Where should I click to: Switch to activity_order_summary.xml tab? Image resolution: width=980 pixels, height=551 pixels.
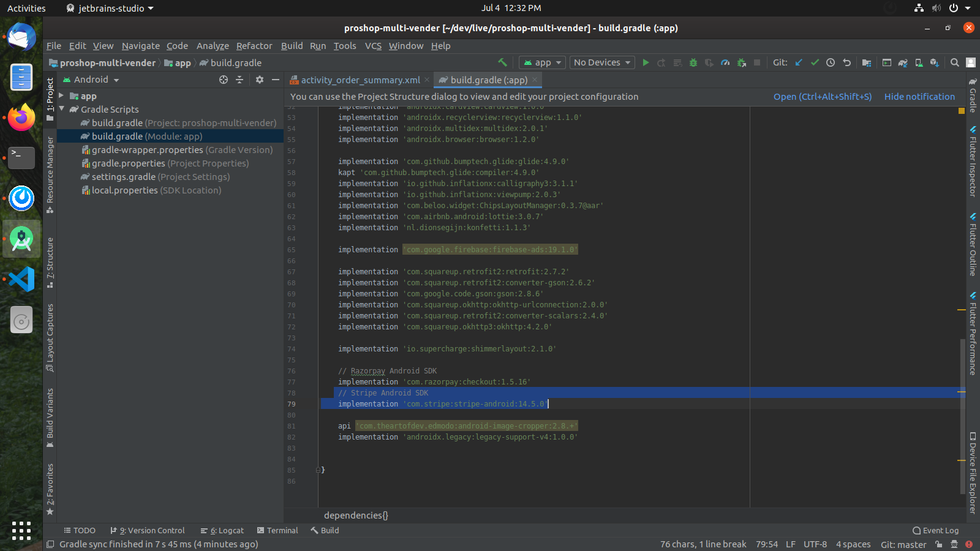360,80
